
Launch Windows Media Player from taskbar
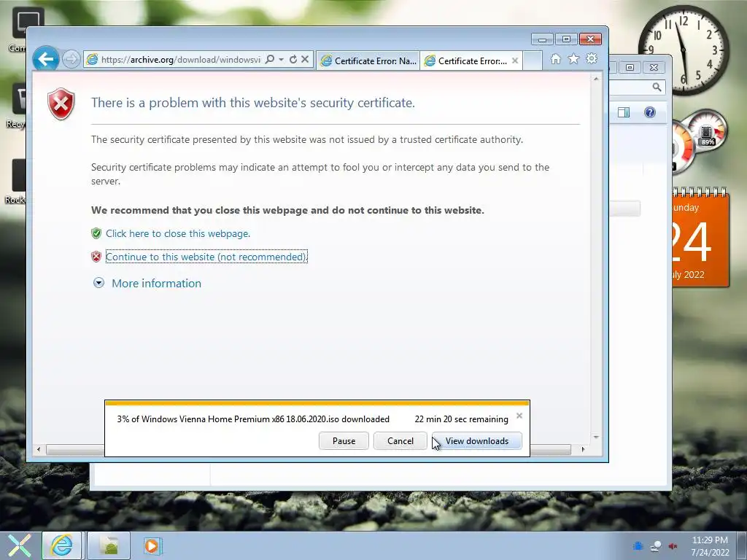click(152, 545)
